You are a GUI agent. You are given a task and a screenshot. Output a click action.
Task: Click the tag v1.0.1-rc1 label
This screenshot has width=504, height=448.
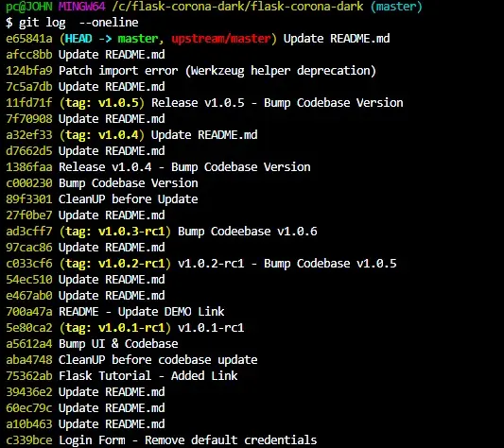tap(115, 328)
